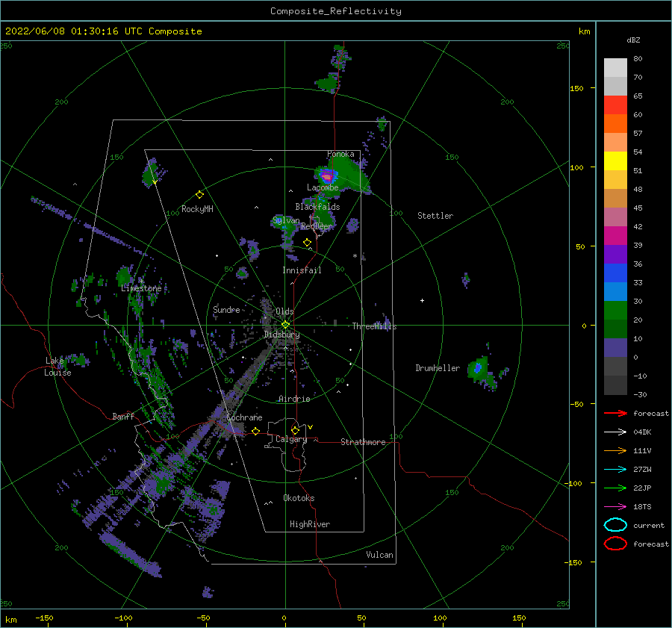This screenshot has width=672, height=628.
Task: Click the Blackfalds city label
Action: 317,207
